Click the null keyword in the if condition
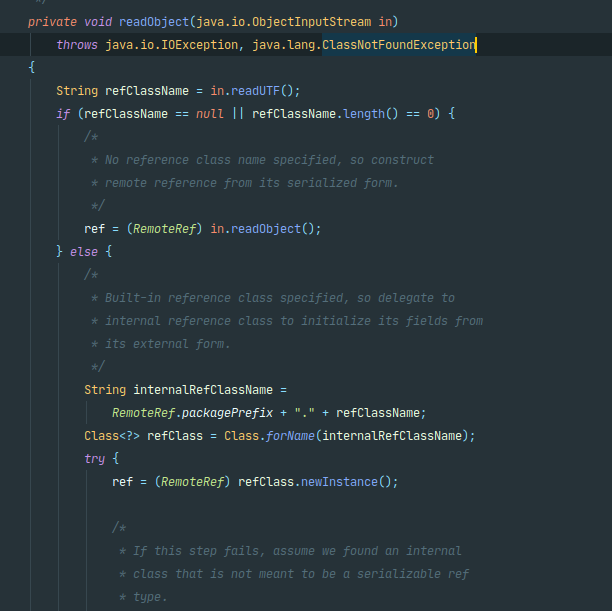 coord(209,113)
